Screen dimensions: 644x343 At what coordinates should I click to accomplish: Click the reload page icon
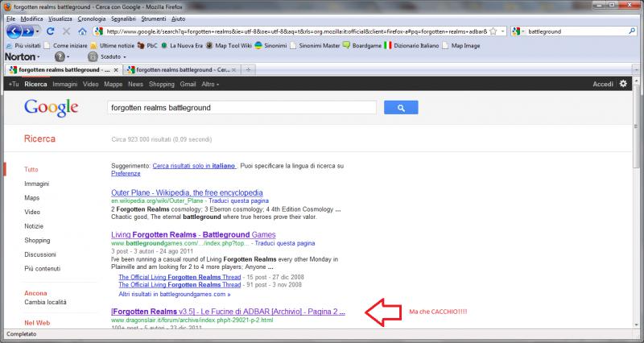tap(51, 31)
